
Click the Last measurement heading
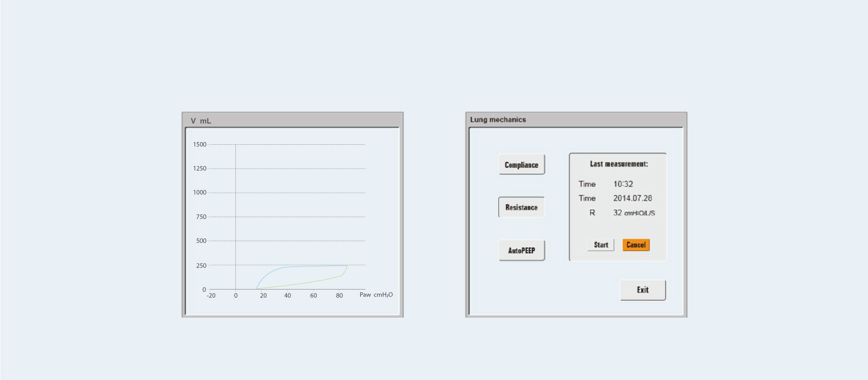coord(619,164)
